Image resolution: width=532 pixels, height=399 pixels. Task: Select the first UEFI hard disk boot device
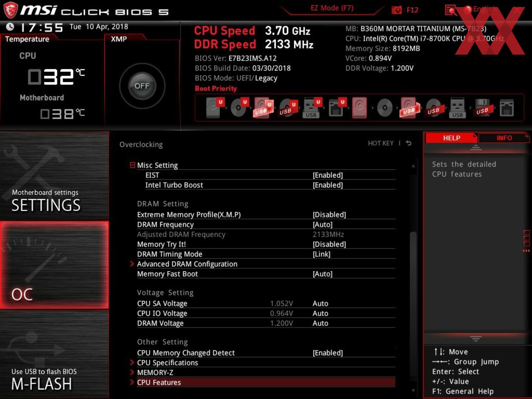click(215, 108)
